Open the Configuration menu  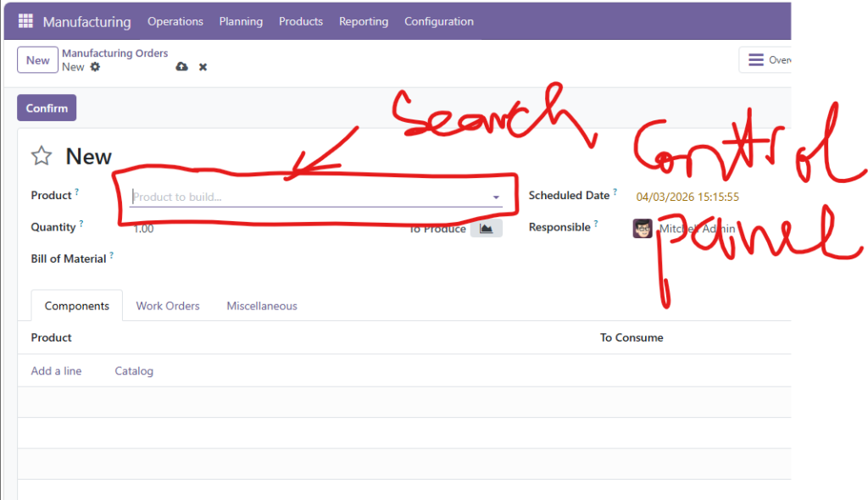[x=439, y=21]
